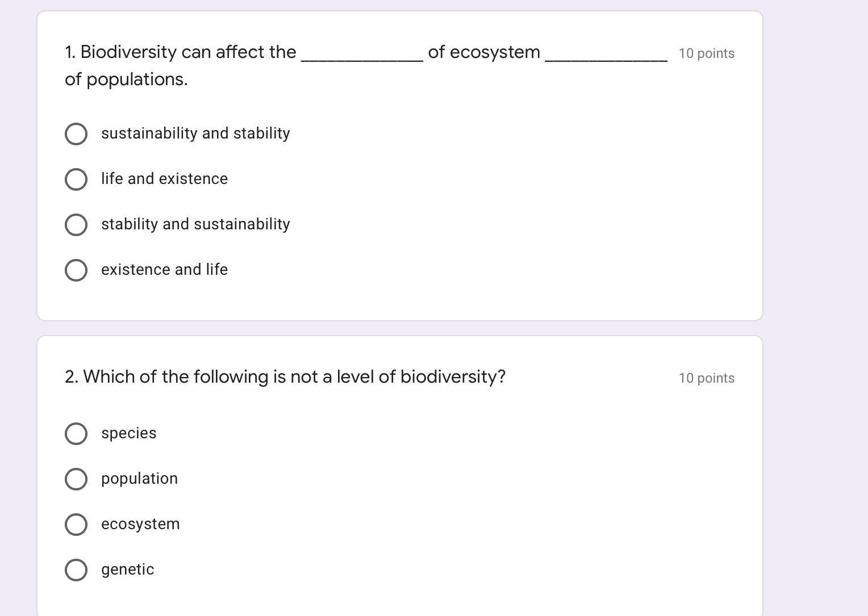Click the 'ecosystem' answer label
The image size is (868, 616).
pyautogui.click(x=140, y=524)
